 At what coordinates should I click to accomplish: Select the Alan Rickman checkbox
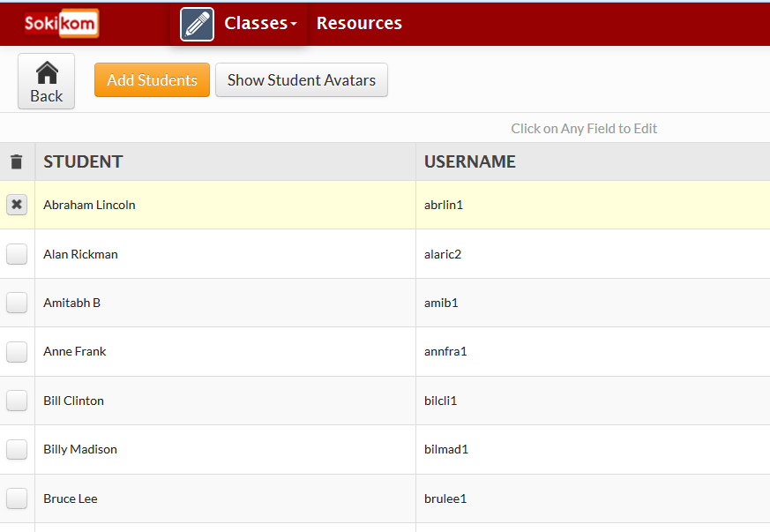pos(17,254)
